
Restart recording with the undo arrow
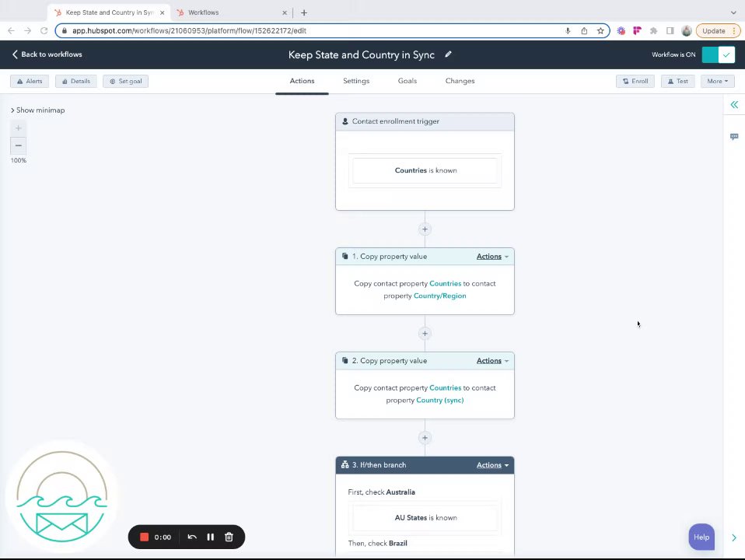[x=192, y=537]
